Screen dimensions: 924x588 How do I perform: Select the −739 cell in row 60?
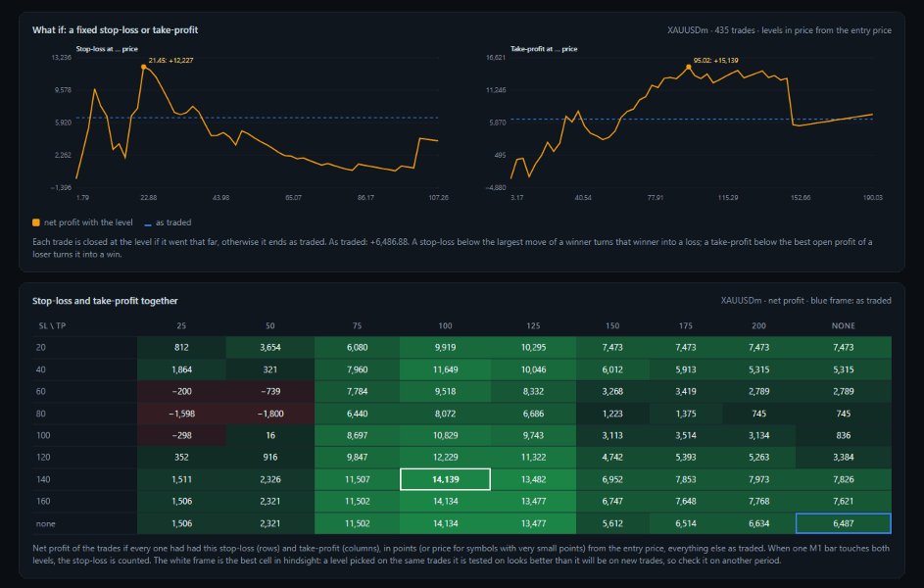[269, 391]
